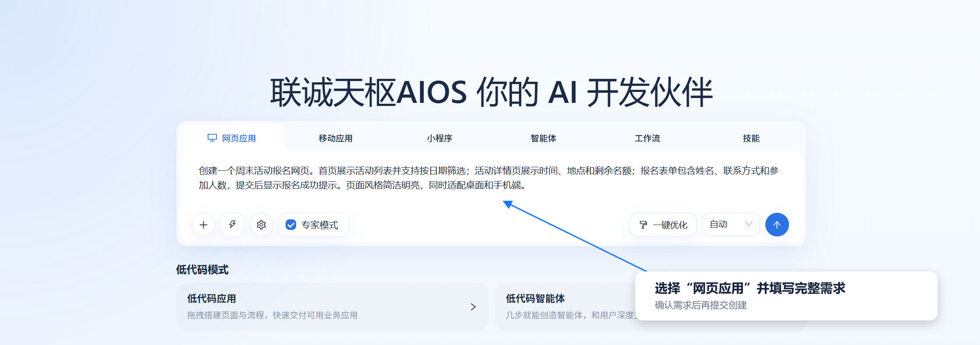Open the 自动 dropdown
The image size is (980, 345).
click(x=731, y=225)
